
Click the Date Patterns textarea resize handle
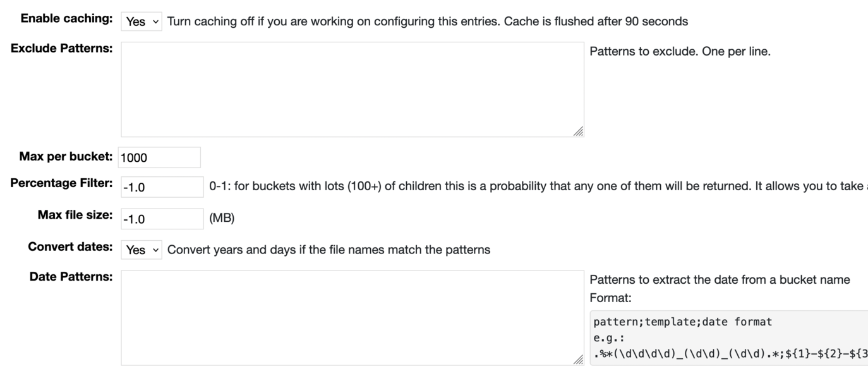(579, 360)
